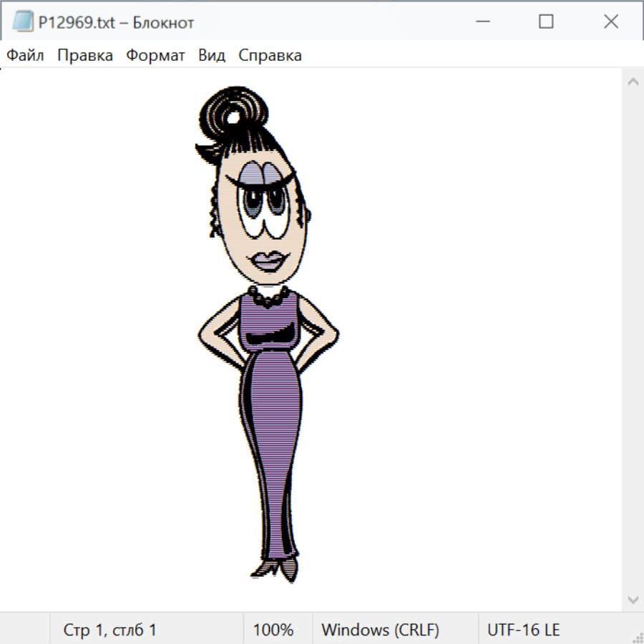Click the Стр 1, стлб 1 indicator

109,630
